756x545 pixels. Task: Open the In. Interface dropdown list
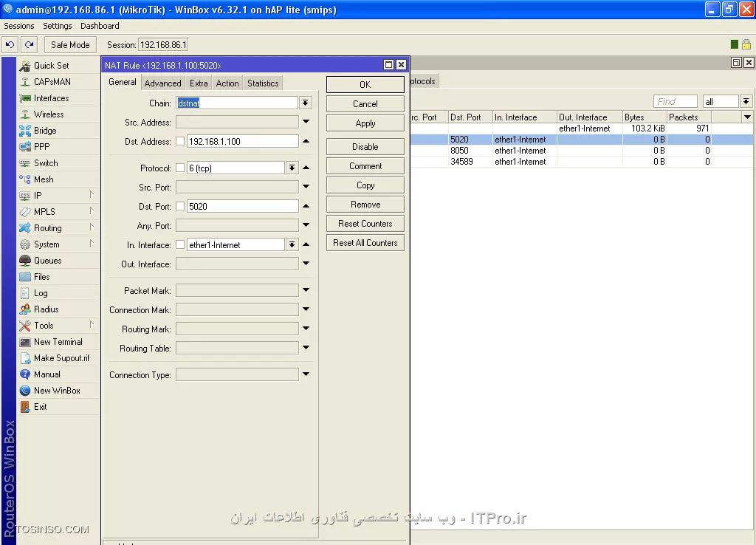(292, 244)
